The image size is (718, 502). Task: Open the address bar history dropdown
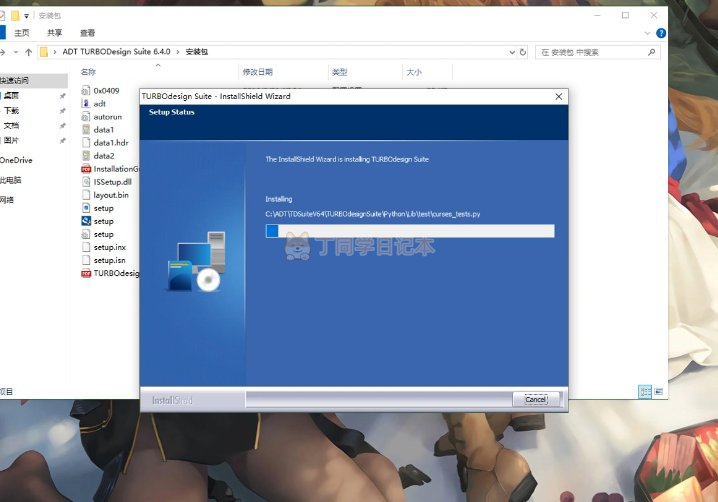(510, 52)
